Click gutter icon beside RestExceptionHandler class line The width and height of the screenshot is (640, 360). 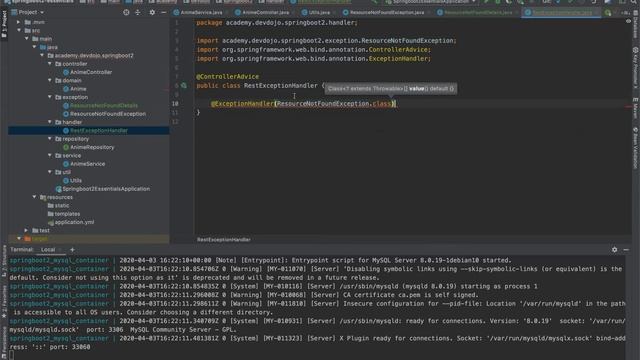tap(184, 85)
